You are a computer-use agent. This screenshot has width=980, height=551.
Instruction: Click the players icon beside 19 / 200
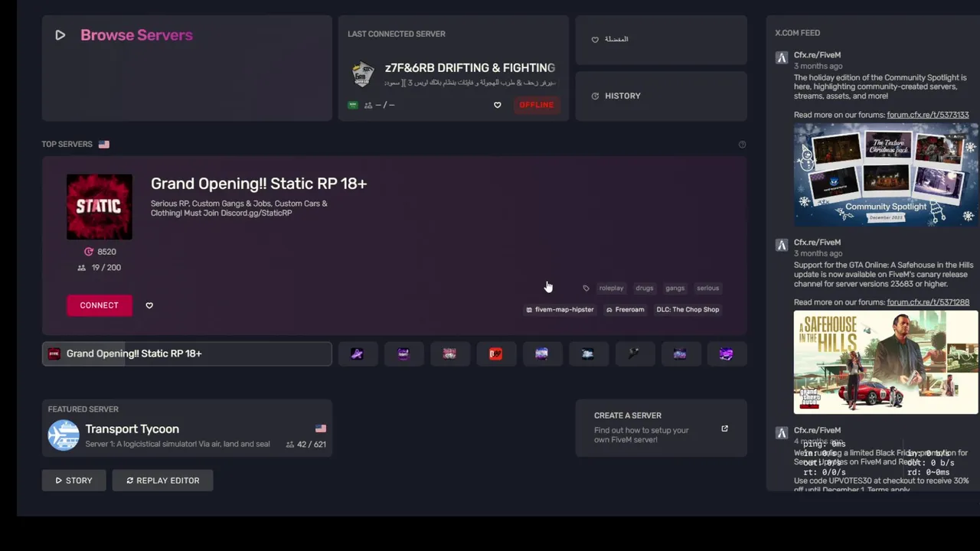click(x=82, y=268)
